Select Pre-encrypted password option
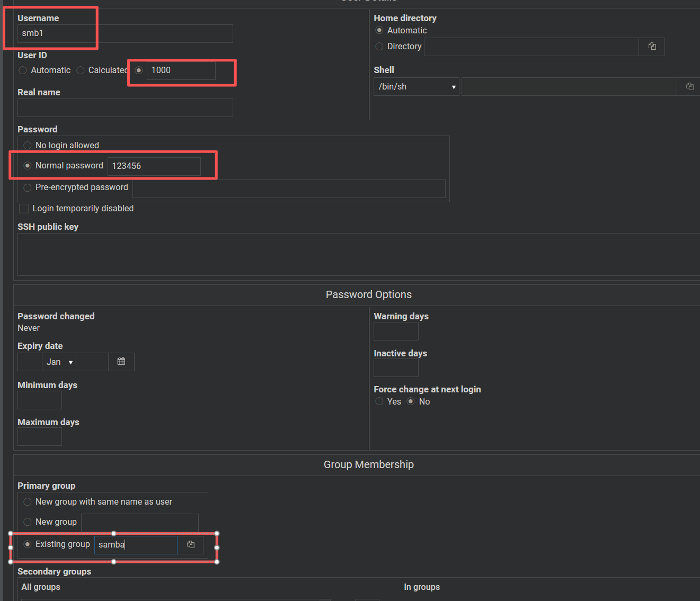This screenshot has width=700, height=601. pos(28,187)
